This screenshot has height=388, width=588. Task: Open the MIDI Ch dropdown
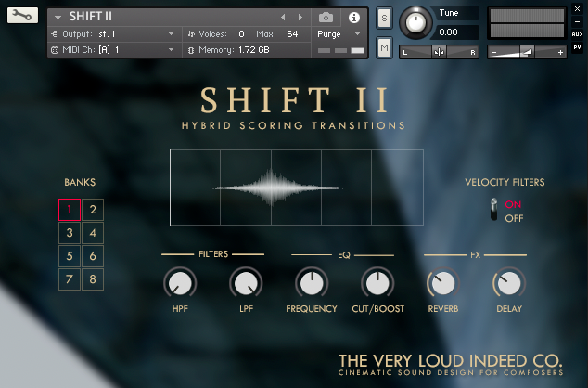click(x=171, y=49)
